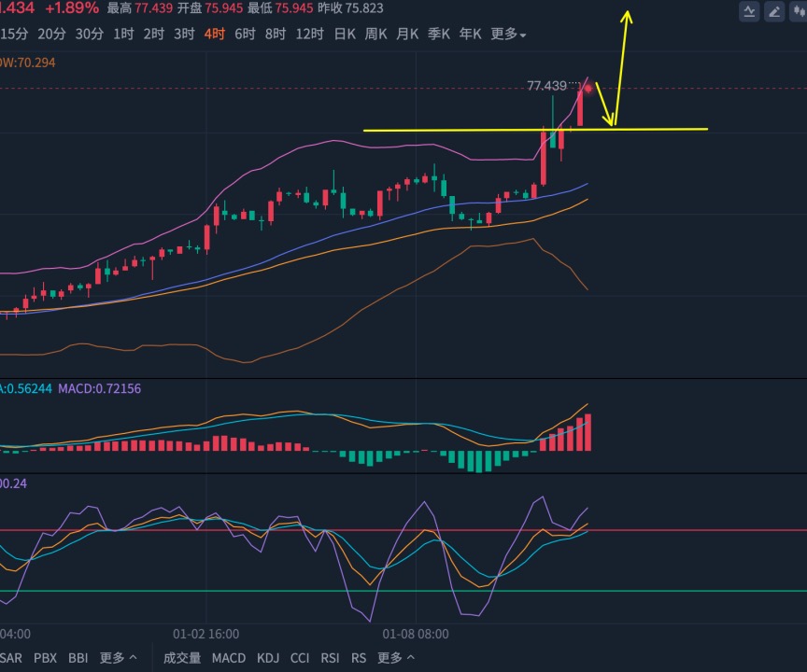
Task: Switch to 年K yearly chart
Action: (x=470, y=34)
